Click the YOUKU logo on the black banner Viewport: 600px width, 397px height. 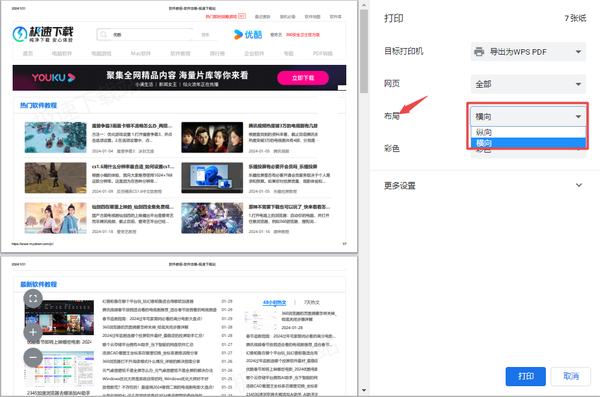(x=53, y=78)
